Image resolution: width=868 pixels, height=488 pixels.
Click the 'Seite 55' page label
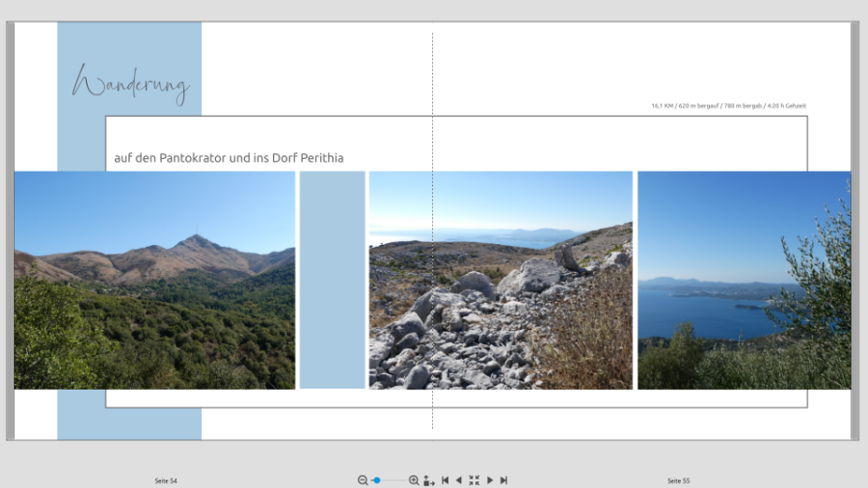coord(679,481)
